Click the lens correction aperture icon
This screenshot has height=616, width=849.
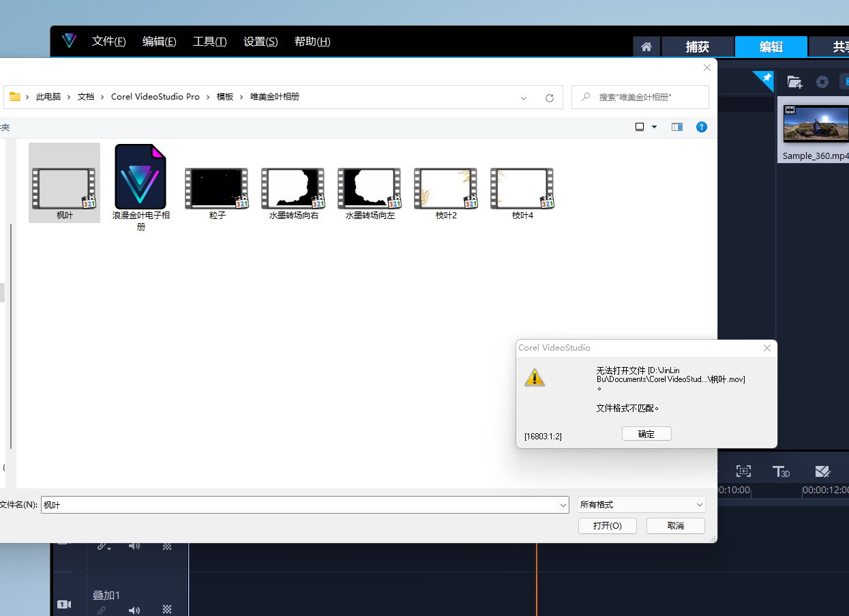(x=822, y=81)
